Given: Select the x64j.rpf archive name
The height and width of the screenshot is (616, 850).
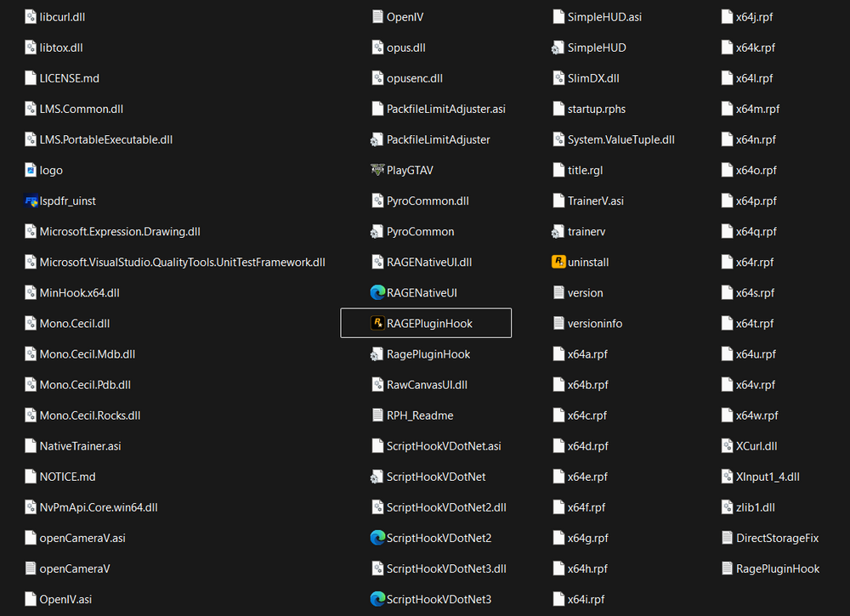Looking at the screenshot, I should [755, 17].
